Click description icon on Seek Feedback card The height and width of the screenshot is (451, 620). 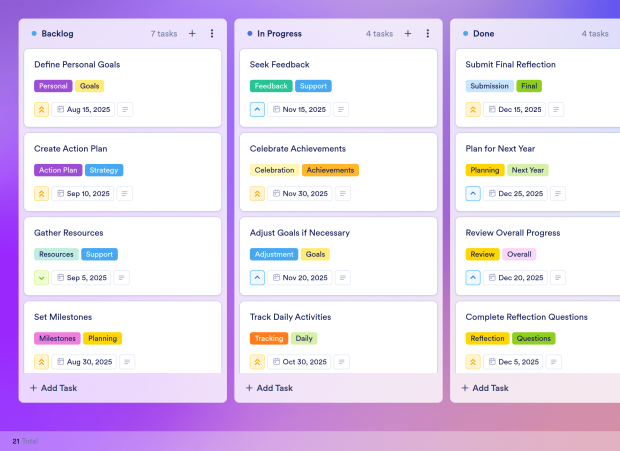[x=341, y=109]
